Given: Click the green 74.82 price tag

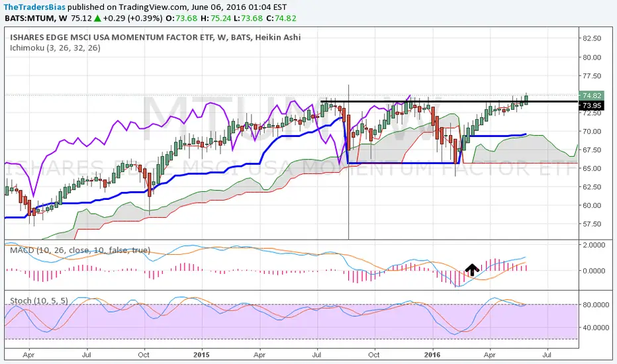Looking at the screenshot, I should point(591,95).
